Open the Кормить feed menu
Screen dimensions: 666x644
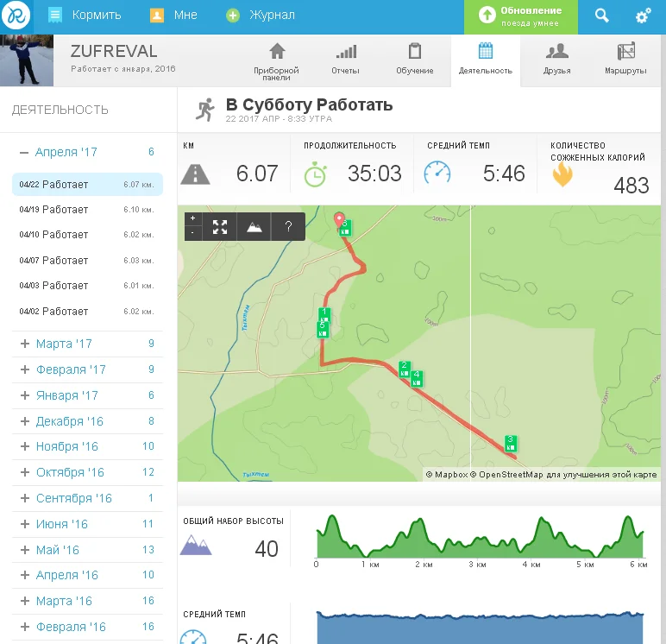pos(85,16)
